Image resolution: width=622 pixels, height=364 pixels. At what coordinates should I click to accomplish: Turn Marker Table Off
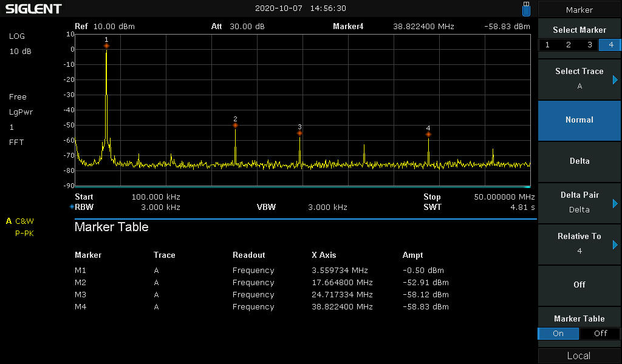click(600, 334)
